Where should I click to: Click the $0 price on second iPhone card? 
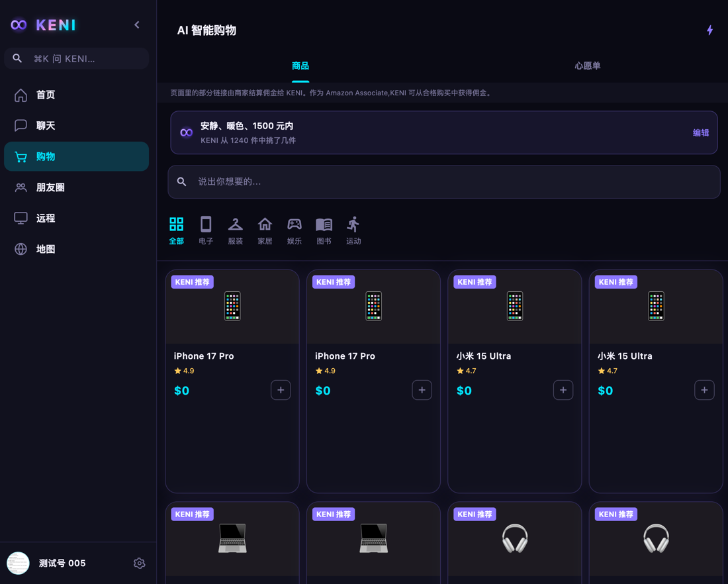pyautogui.click(x=323, y=391)
